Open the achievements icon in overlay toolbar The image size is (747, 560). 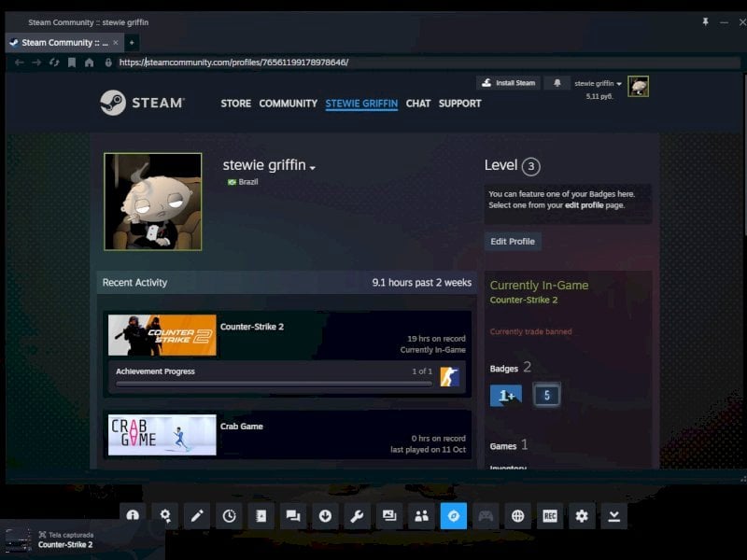(165, 516)
